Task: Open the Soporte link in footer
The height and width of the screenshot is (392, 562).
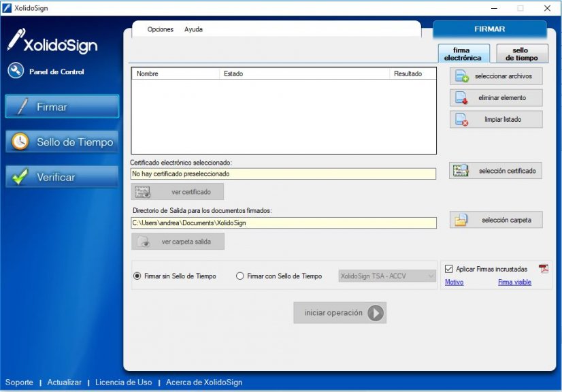Action: (x=19, y=382)
